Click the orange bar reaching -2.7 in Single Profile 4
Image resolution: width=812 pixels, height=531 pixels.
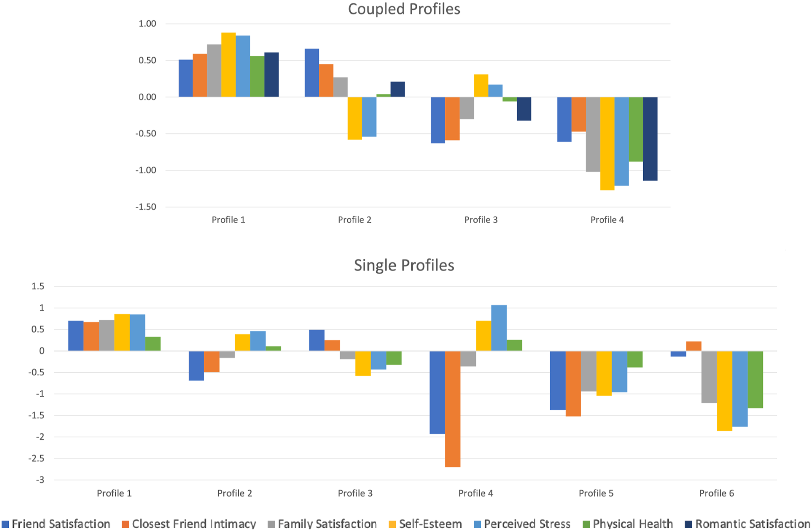point(453,409)
